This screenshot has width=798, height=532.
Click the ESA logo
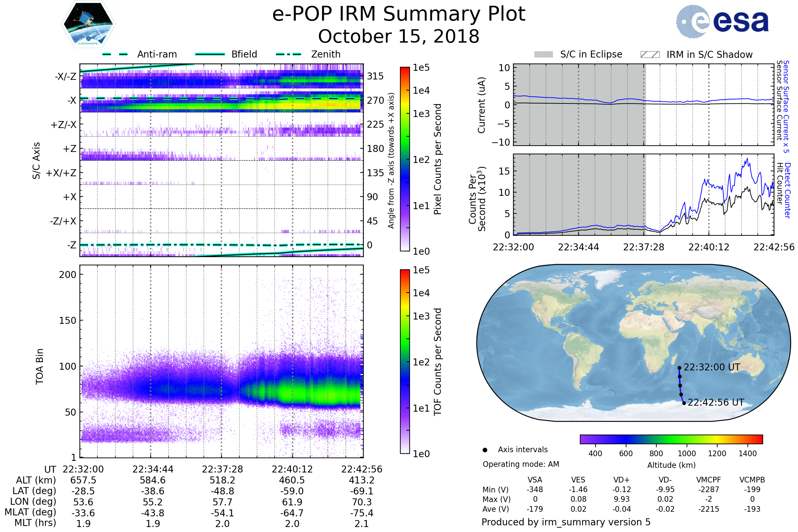click(x=722, y=21)
